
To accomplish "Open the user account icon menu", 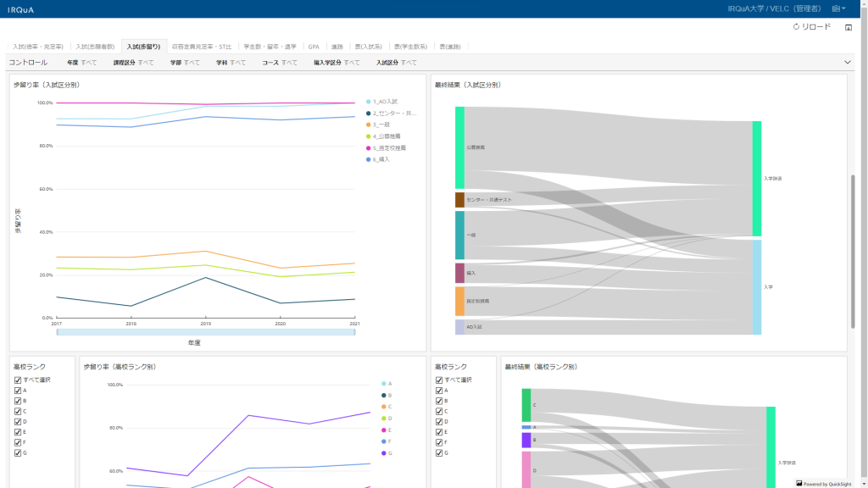I will tap(837, 8).
